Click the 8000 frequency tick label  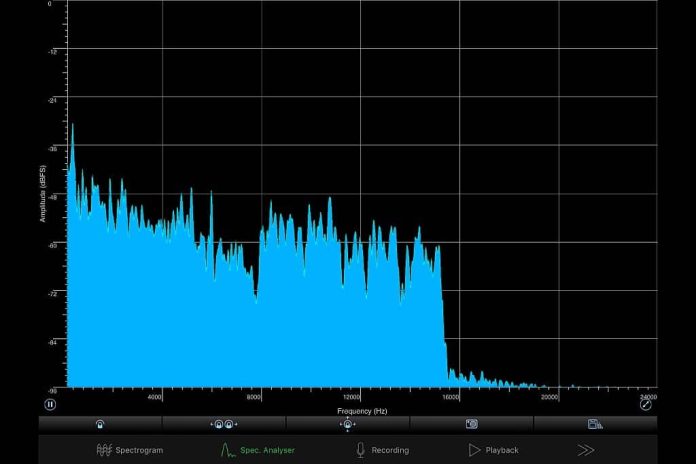point(253,397)
